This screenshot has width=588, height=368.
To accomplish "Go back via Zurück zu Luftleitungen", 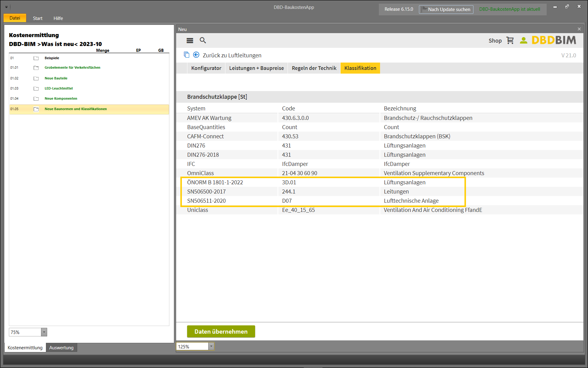I will (x=232, y=55).
